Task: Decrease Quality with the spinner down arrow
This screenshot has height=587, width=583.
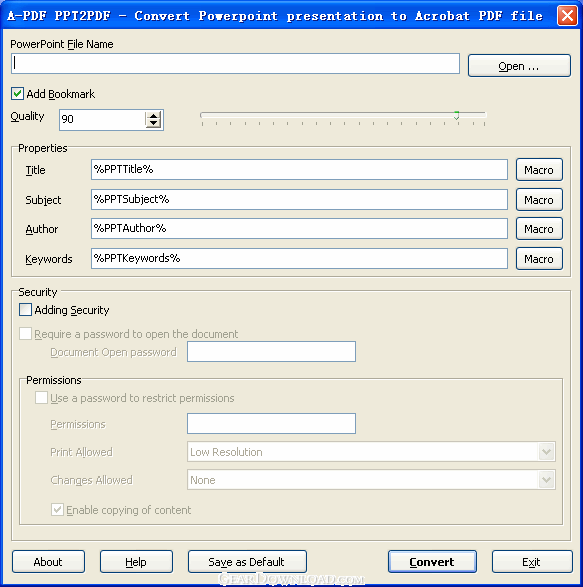Action: (154, 124)
